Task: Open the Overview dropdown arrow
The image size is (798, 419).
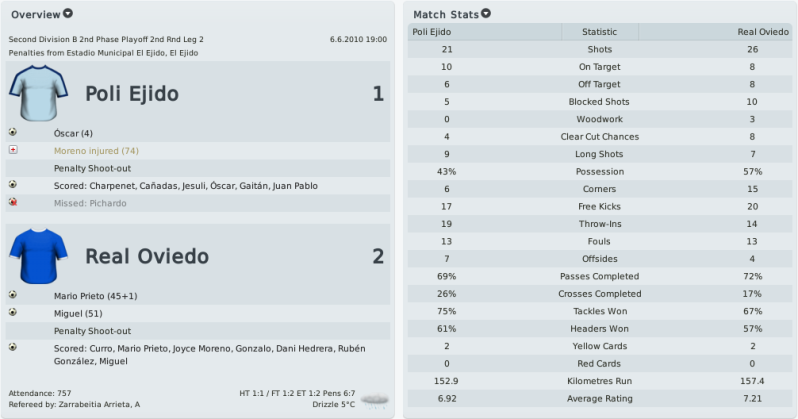Action: coord(68,14)
